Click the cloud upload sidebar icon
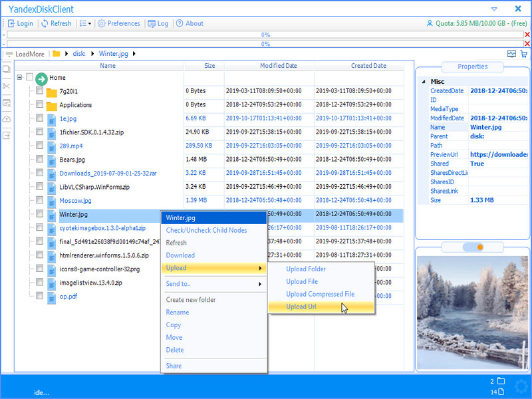This screenshot has height=399, width=532. pos(7,120)
